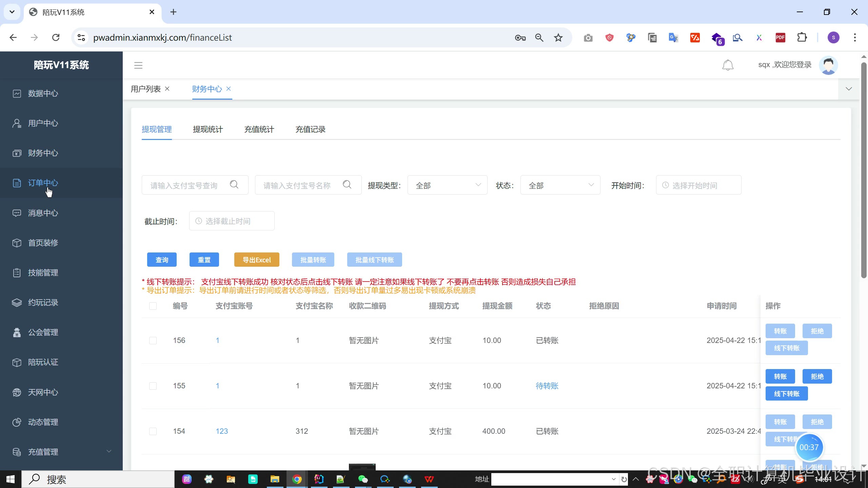Image resolution: width=868 pixels, height=488 pixels.
Task: Open File Explorer from the taskbar
Action: click(x=275, y=479)
